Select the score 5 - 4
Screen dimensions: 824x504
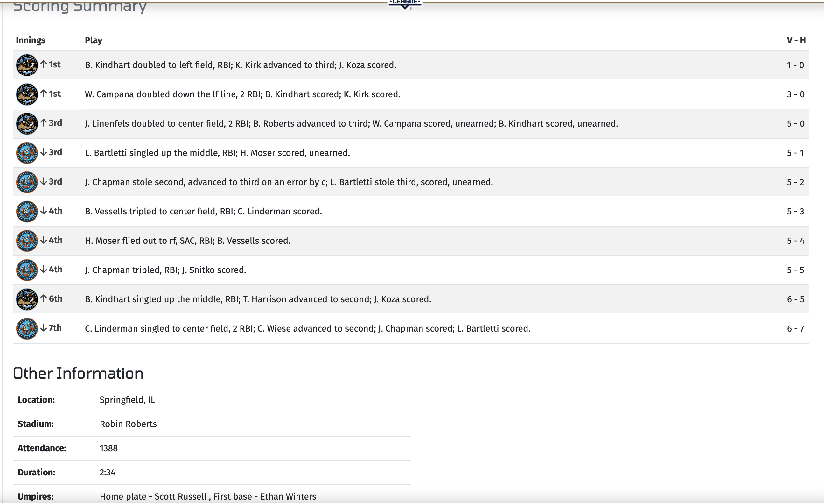(795, 241)
